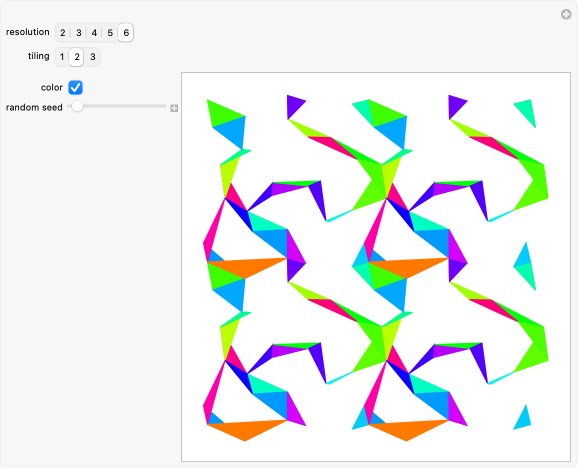The width and height of the screenshot is (578, 469).
Task: Select resolution value 6
Action: [x=126, y=33]
